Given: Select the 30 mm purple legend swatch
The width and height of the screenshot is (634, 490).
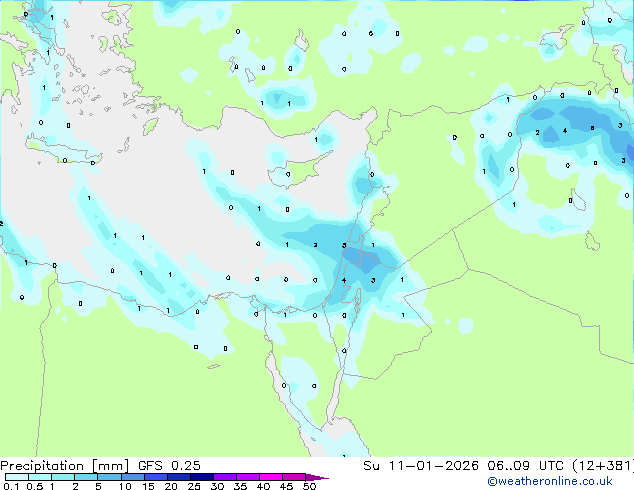Looking at the screenshot, I should (225, 477).
